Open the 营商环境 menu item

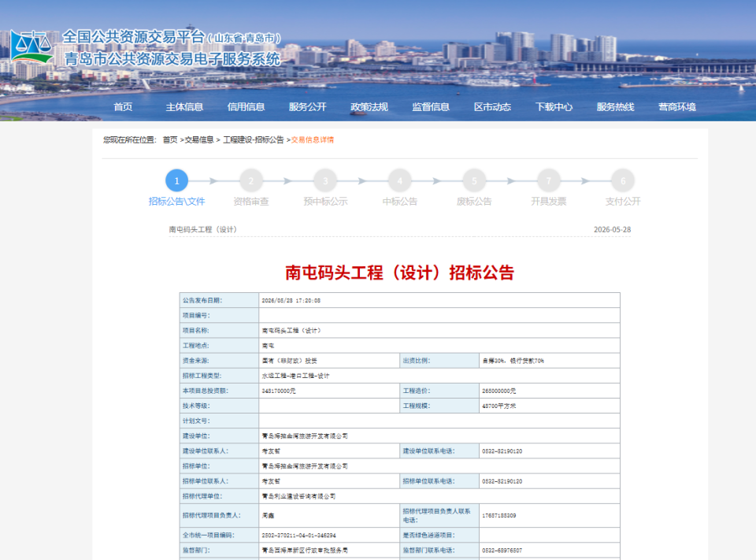click(677, 107)
